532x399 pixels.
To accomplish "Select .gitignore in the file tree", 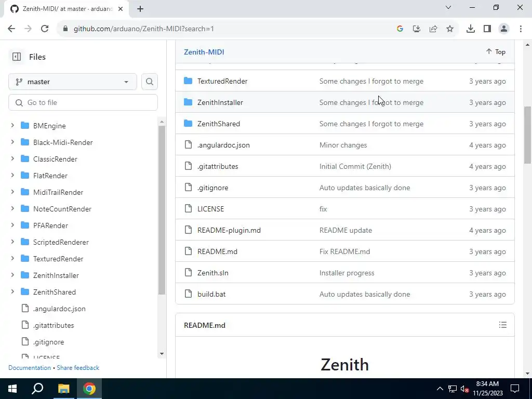I will click(x=48, y=342).
